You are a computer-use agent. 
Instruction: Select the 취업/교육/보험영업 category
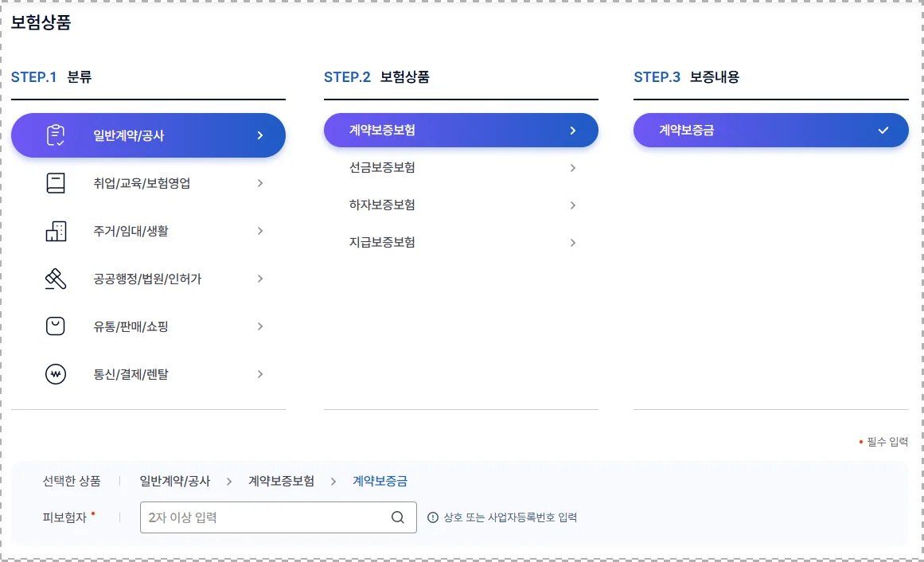pyautogui.click(x=149, y=183)
